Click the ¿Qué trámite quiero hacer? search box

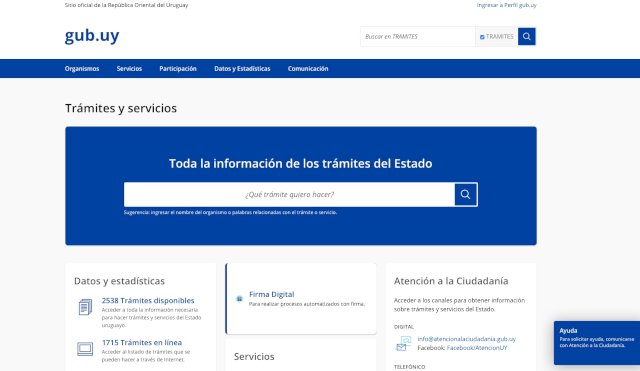point(289,195)
